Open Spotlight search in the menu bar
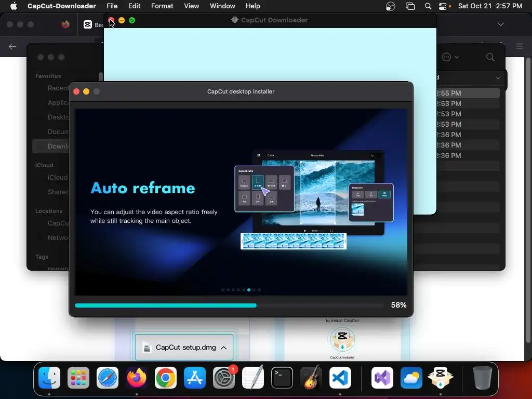 coord(428,6)
